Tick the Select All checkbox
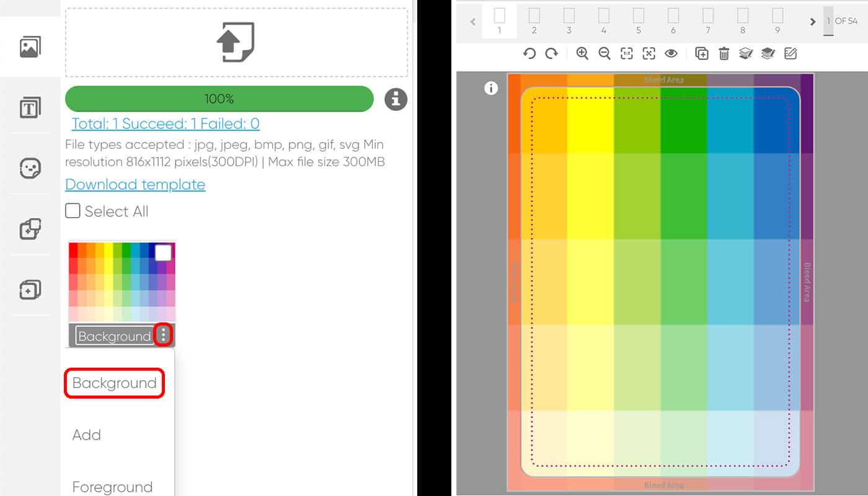 click(x=73, y=211)
